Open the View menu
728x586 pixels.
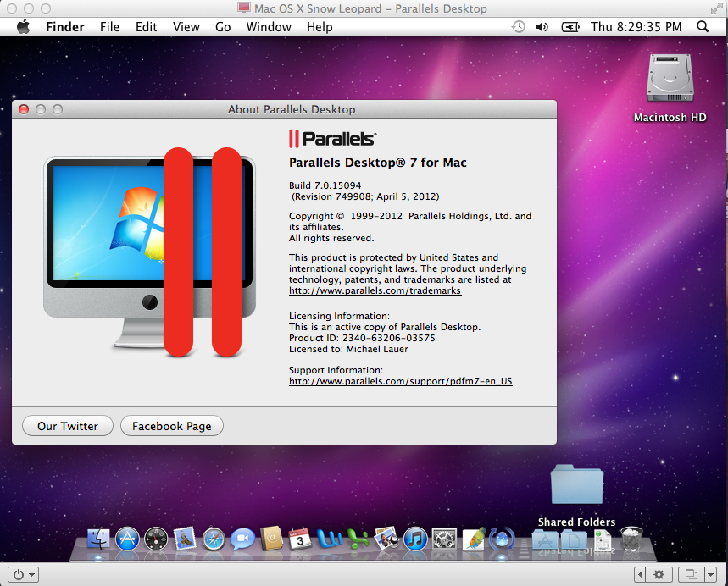click(x=186, y=27)
